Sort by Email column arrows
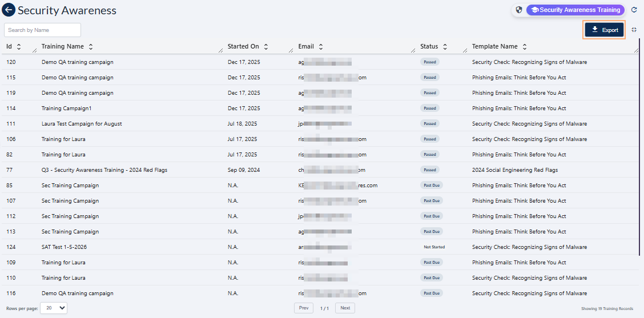Screen dimensions: 644x318 coord(320,47)
